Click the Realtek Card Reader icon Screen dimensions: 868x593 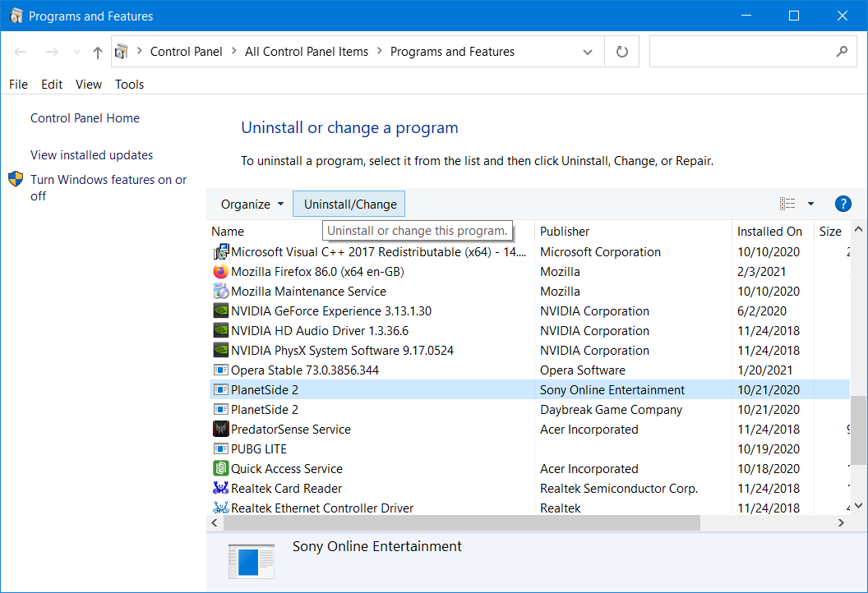coord(221,489)
